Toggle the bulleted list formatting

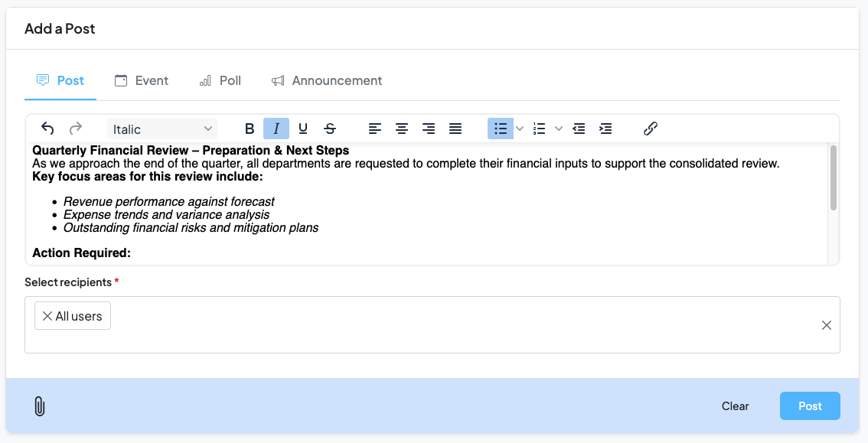501,129
